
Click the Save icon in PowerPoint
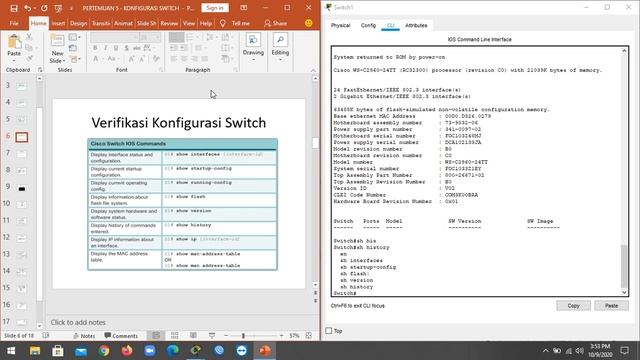tap(14, 8)
